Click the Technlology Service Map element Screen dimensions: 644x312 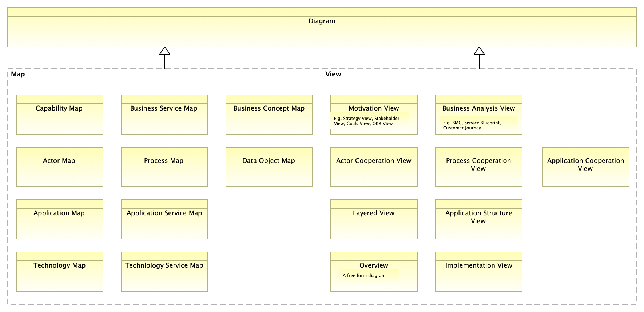tap(164, 272)
